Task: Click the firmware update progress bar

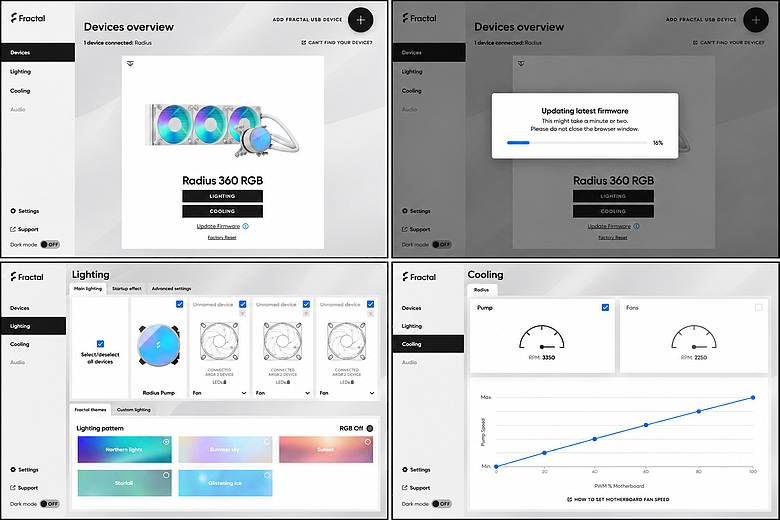Action: [577, 143]
